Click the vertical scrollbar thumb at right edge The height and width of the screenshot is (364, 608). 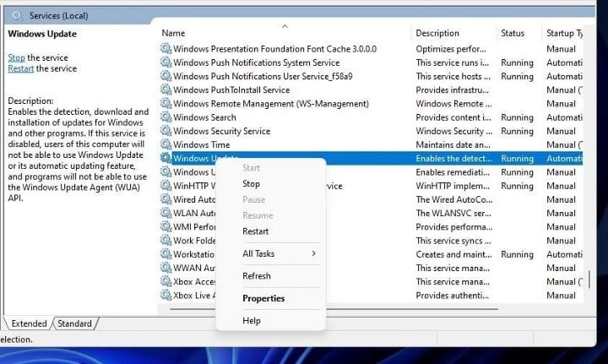(x=589, y=280)
